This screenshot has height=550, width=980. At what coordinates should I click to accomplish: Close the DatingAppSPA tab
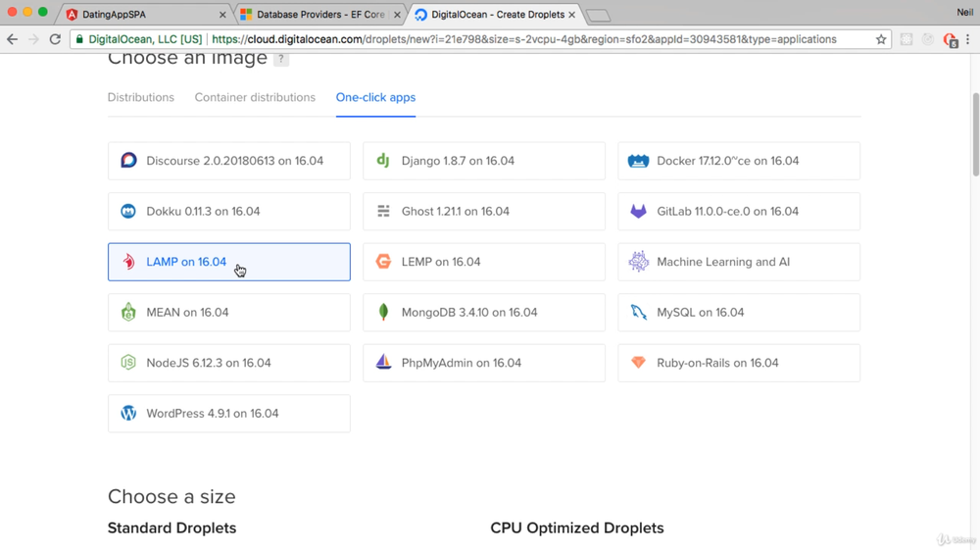pos(222,15)
